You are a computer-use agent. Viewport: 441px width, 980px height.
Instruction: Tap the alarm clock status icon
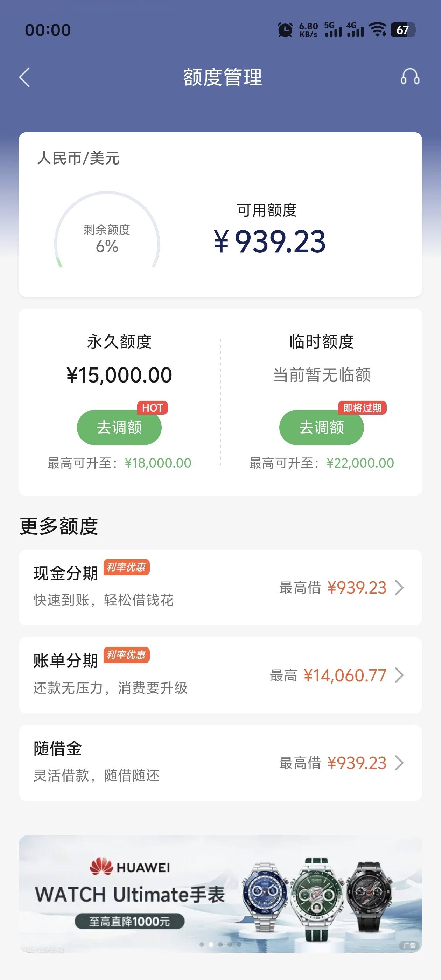click(285, 30)
